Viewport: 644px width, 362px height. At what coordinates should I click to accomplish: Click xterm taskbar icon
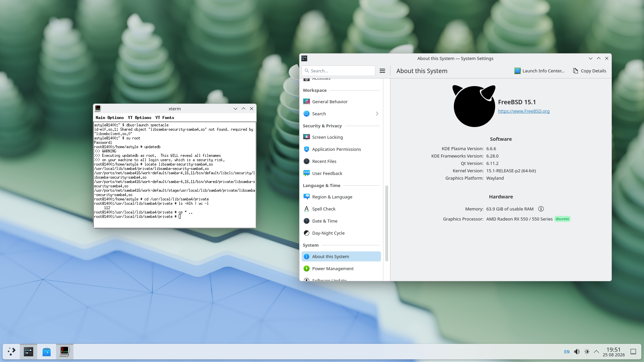(64, 352)
